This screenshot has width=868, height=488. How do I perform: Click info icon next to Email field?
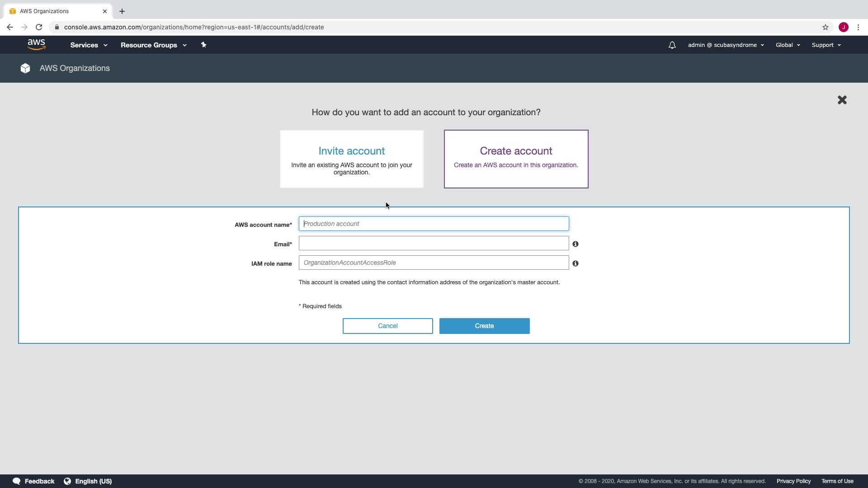(x=576, y=244)
